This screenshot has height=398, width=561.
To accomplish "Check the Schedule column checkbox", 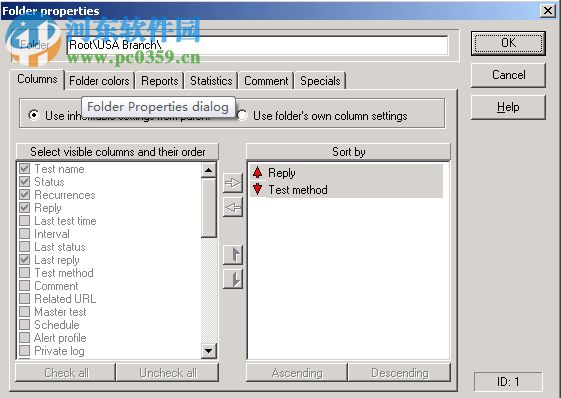I will point(24,325).
